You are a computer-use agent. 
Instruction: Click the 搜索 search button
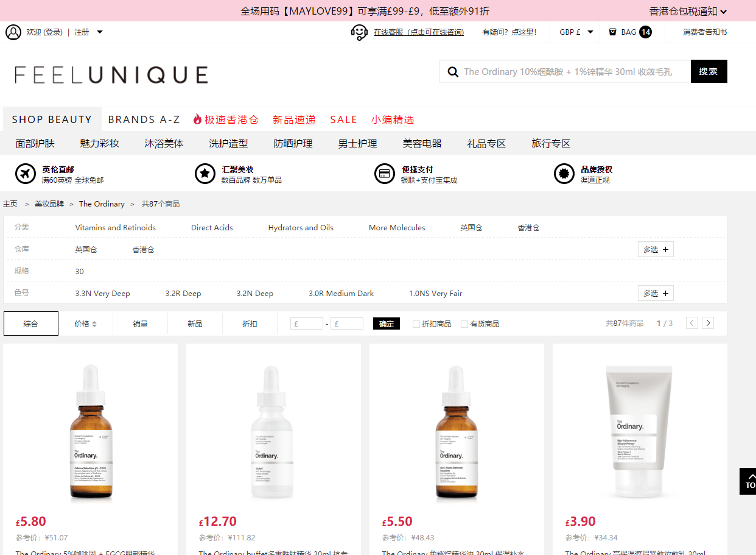[709, 71]
